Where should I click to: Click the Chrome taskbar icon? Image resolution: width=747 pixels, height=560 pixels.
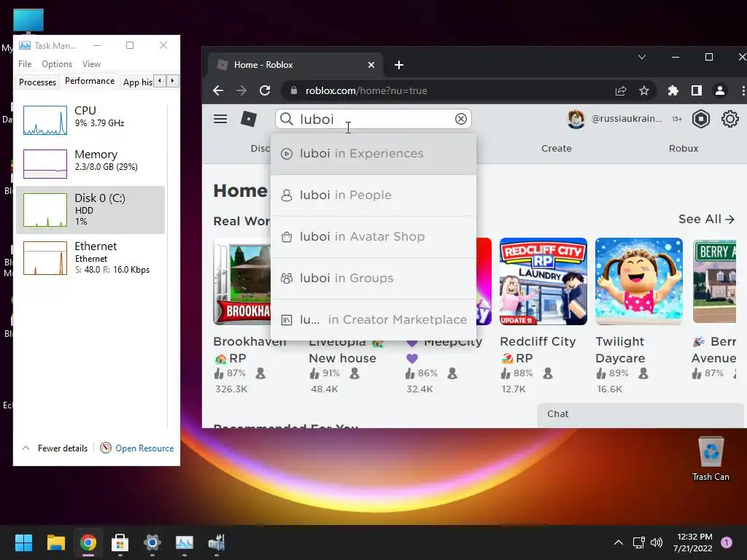coord(88,542)
